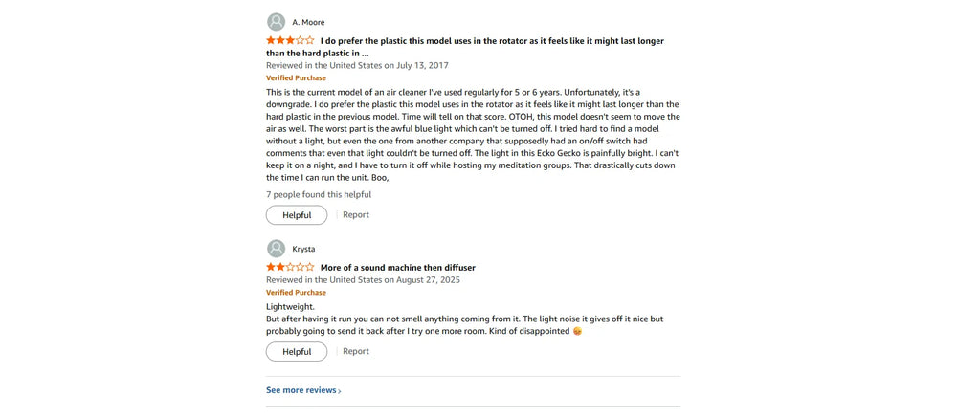The width and height of the screenshot is (980, 418).
Task: Report Krysta's review
Action: click(356, 351)
